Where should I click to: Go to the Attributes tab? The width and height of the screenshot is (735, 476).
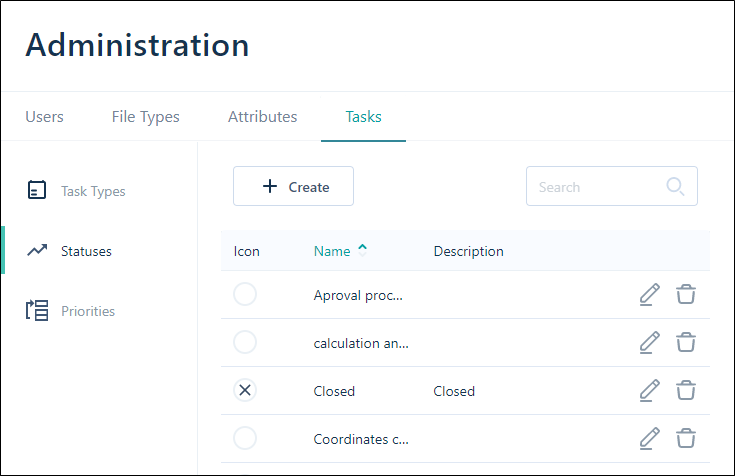(262, 117)
